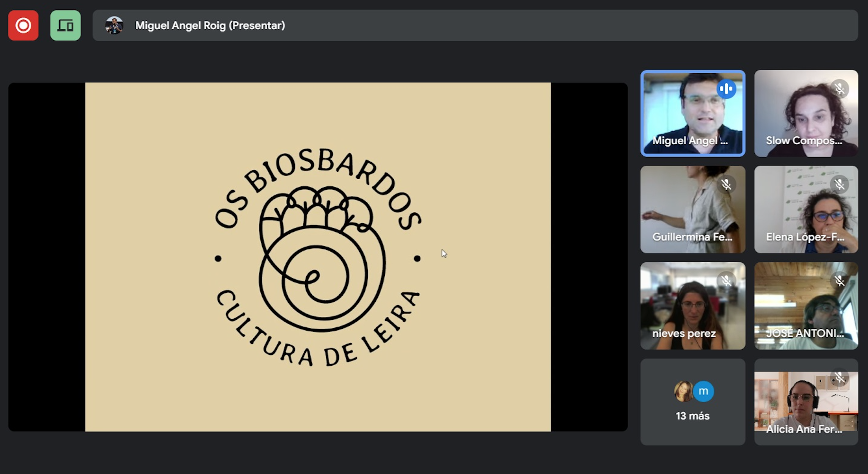
Task: Click muted mic icon on nieves perez tile
Action: [x=726, y=281]
